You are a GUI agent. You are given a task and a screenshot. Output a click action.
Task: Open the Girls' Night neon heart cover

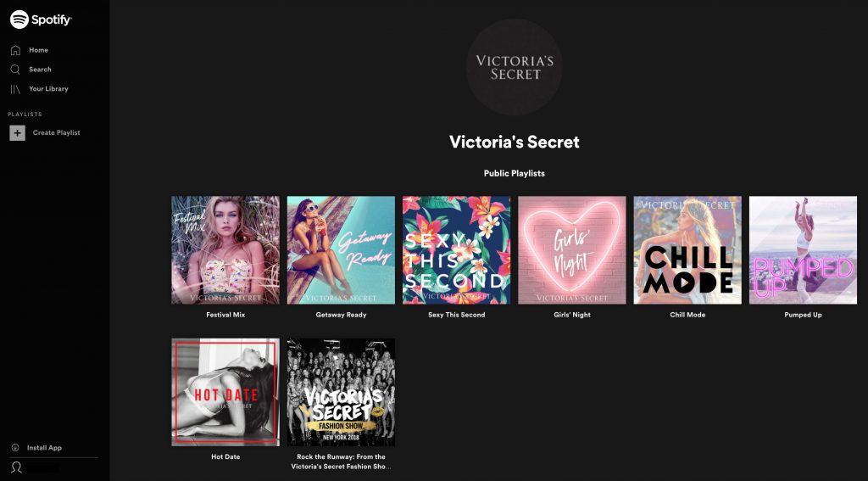572,250
